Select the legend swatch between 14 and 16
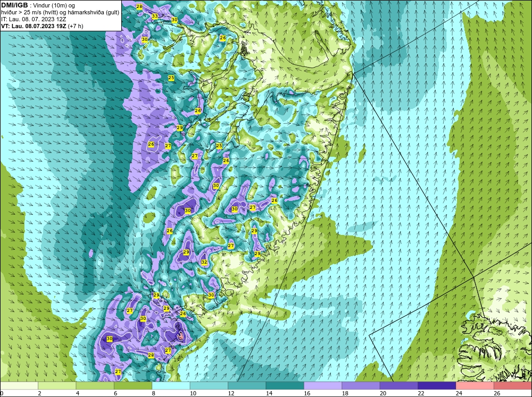This screenshot has width=532, height=397. 285,386
